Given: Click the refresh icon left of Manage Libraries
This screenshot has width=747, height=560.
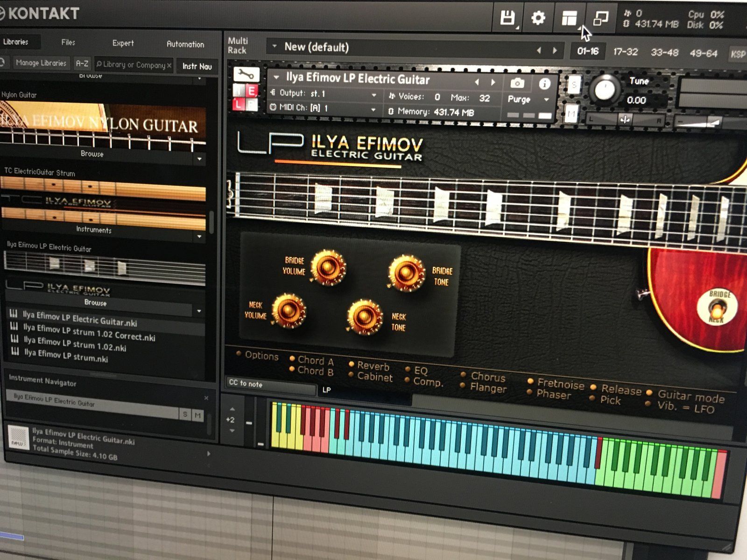Looking at the screenshot, I should (x=2, y=62).
